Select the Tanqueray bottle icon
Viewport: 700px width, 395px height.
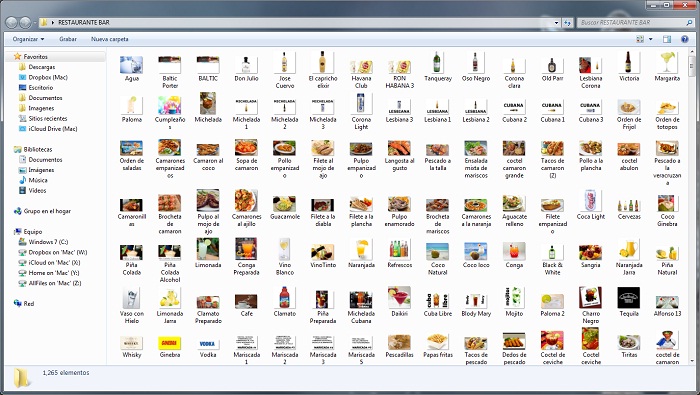[x=438, y=62]
